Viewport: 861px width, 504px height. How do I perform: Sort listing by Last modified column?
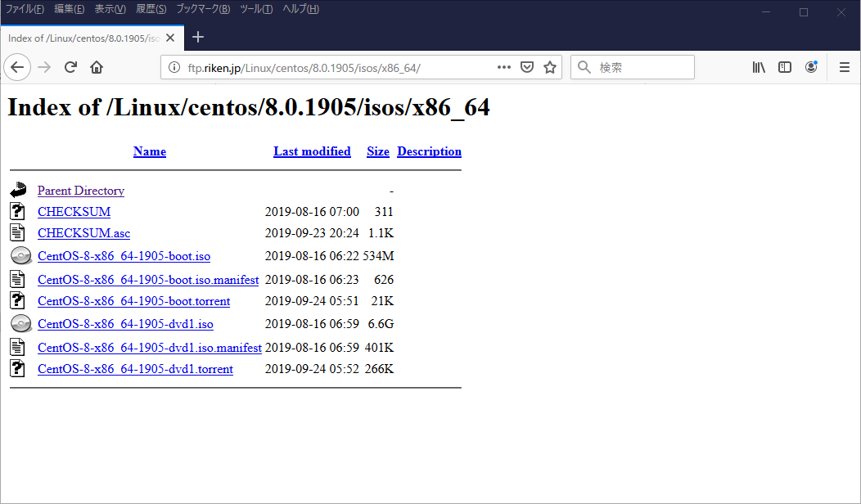312,151
